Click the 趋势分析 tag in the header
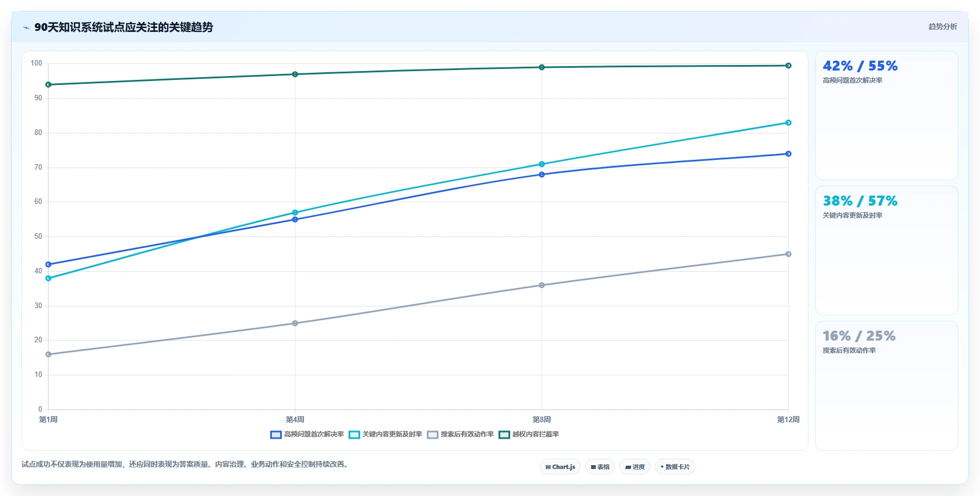Viewport: 980px width, 496px height. [942, 26]
